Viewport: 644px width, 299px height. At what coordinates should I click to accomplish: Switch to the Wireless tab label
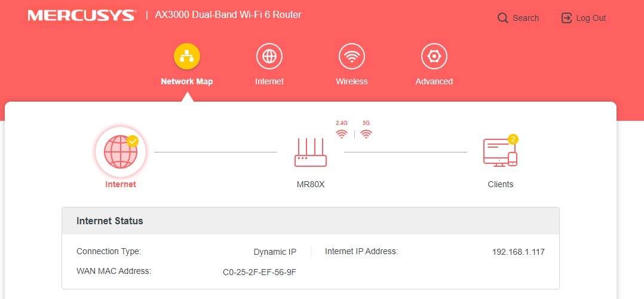[351, 81]
